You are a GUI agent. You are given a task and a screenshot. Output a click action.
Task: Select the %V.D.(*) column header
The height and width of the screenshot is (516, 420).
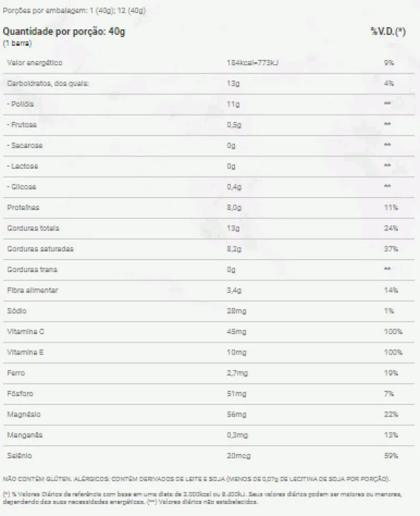coord(388,32)
